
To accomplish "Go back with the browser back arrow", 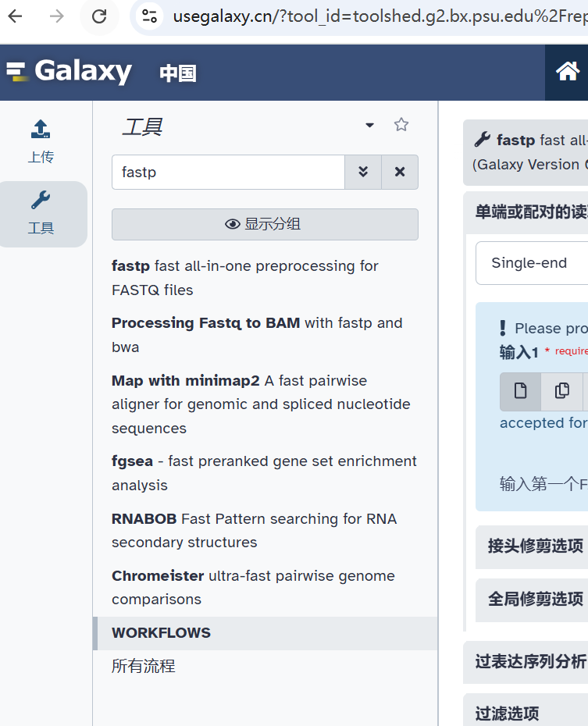I will (x=16, y=16).
